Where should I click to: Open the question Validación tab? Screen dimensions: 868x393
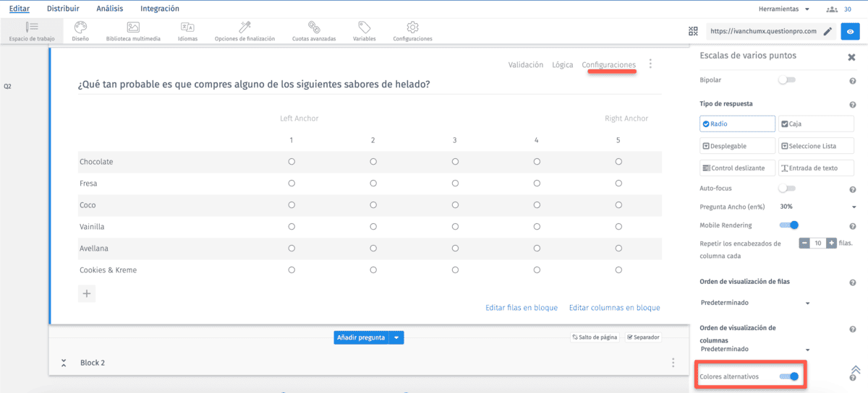click(x=526, y=64)
